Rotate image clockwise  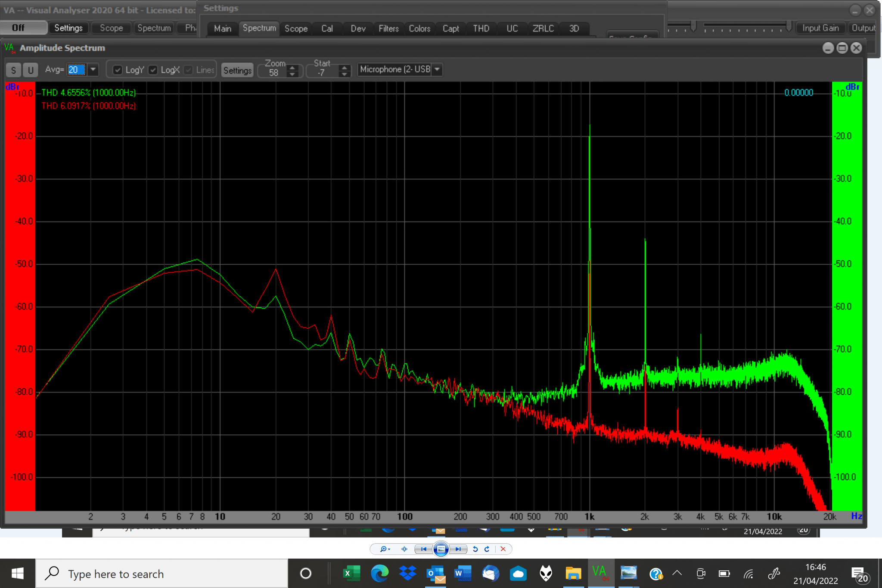pos(487,549)
